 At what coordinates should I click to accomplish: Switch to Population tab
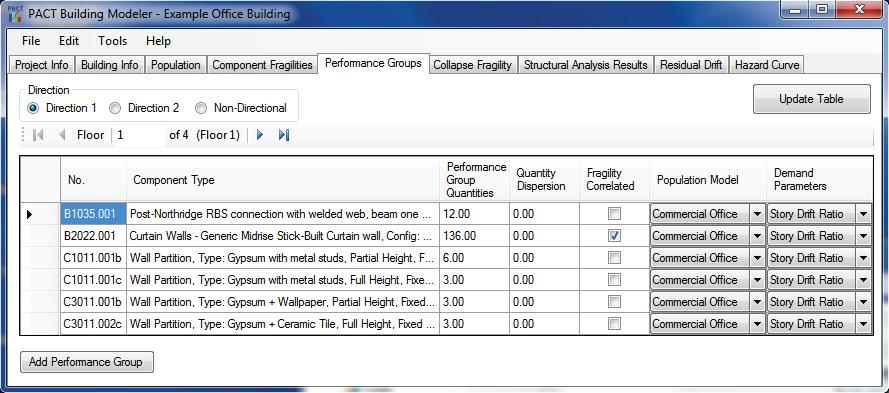point(175,65)
